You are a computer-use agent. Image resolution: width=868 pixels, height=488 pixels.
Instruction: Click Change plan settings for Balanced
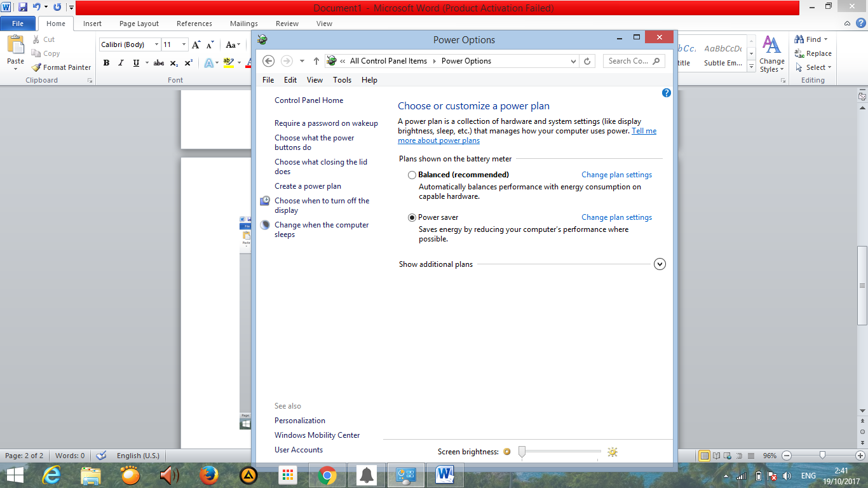616,175
